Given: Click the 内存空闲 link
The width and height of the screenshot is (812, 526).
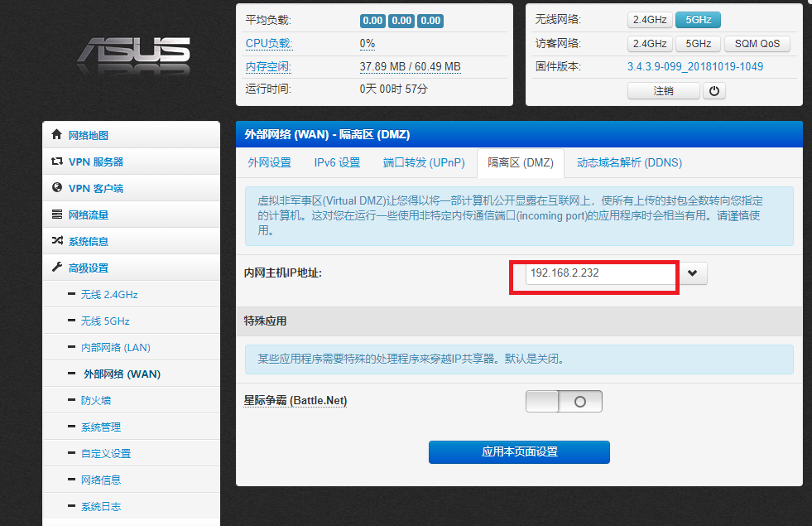Looking at the screenshot, I should [268, 67].
